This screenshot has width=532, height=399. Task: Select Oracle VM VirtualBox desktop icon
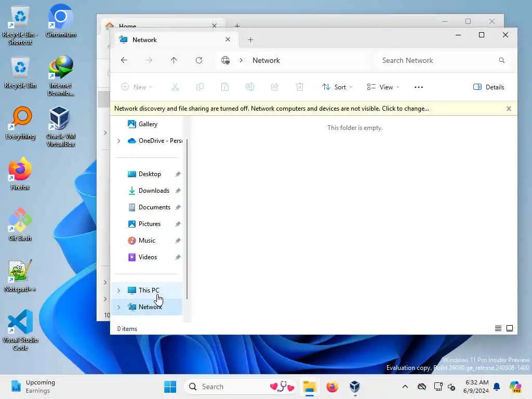(61, 127)
